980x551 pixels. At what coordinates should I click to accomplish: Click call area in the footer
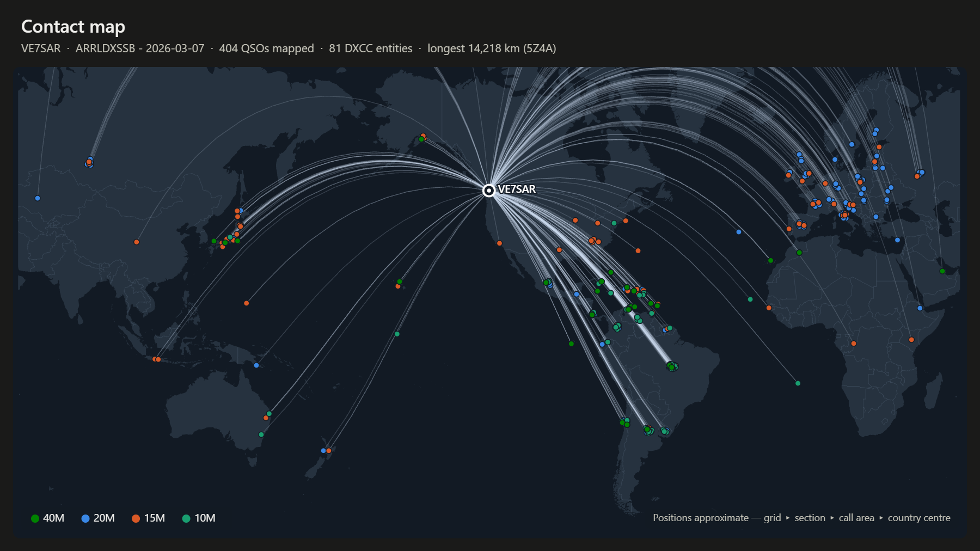[856, 518]
